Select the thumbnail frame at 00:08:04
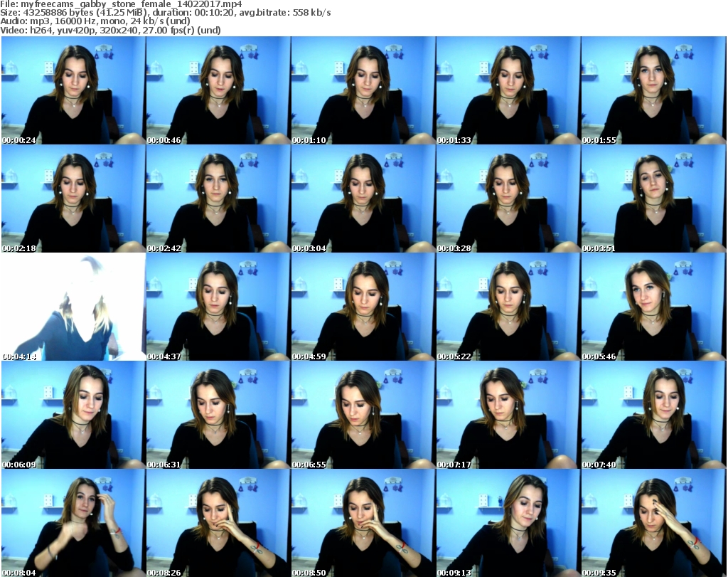 [x=73, y=523]
